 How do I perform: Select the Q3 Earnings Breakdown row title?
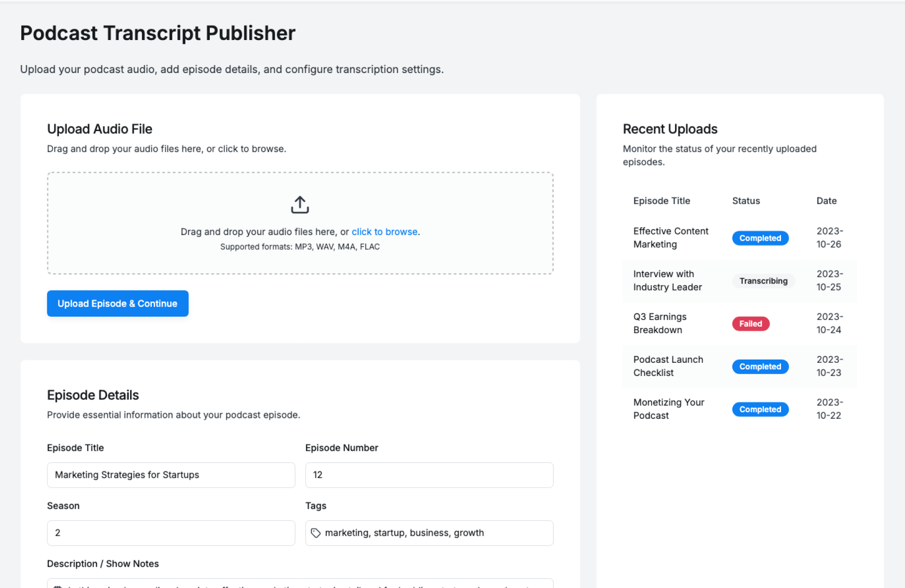tap(659, 323)
